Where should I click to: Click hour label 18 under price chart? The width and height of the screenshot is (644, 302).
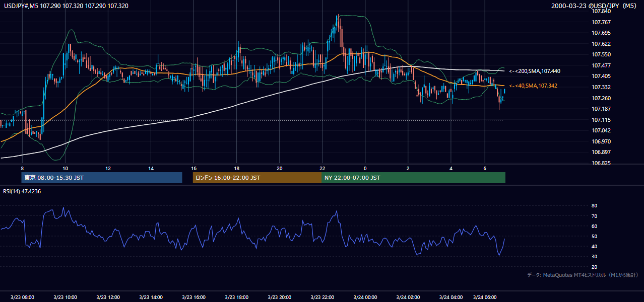click(237, 168)
